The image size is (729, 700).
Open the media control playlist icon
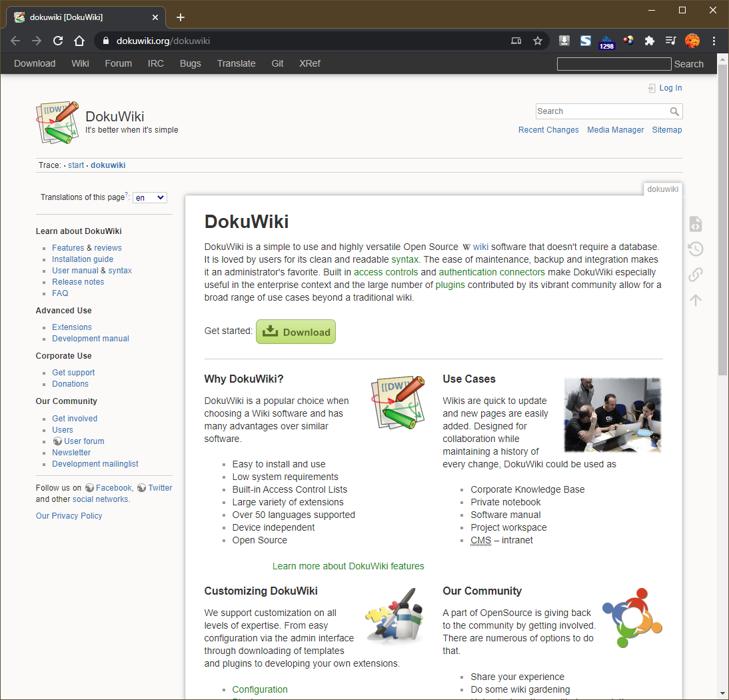[670, 41]
